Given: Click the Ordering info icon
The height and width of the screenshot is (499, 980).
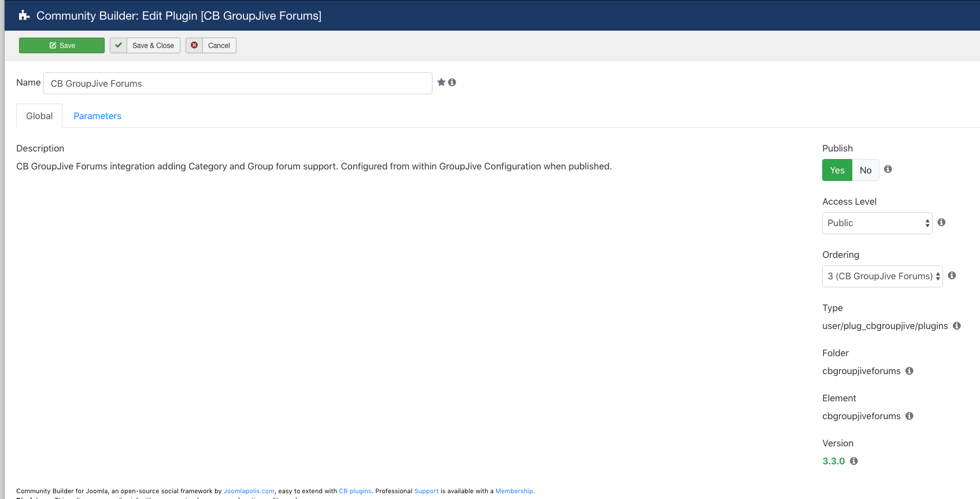Looking at the screenshot, I should (x=952, y=275).
